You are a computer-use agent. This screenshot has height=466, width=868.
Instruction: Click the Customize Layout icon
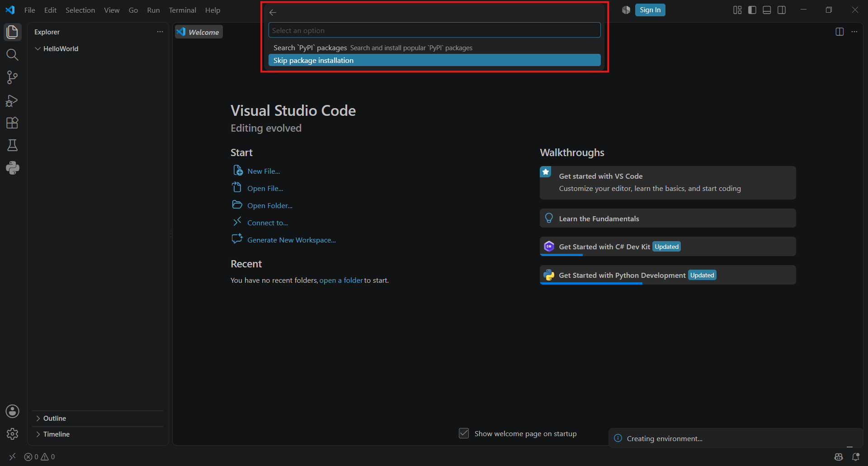pyautogui.click(x=737, y=10)
